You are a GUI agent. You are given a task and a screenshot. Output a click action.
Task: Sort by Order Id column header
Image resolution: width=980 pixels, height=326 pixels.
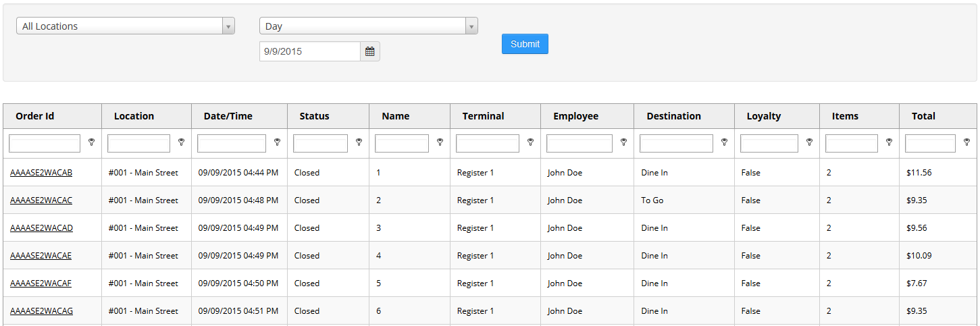[x=53, y=116]
